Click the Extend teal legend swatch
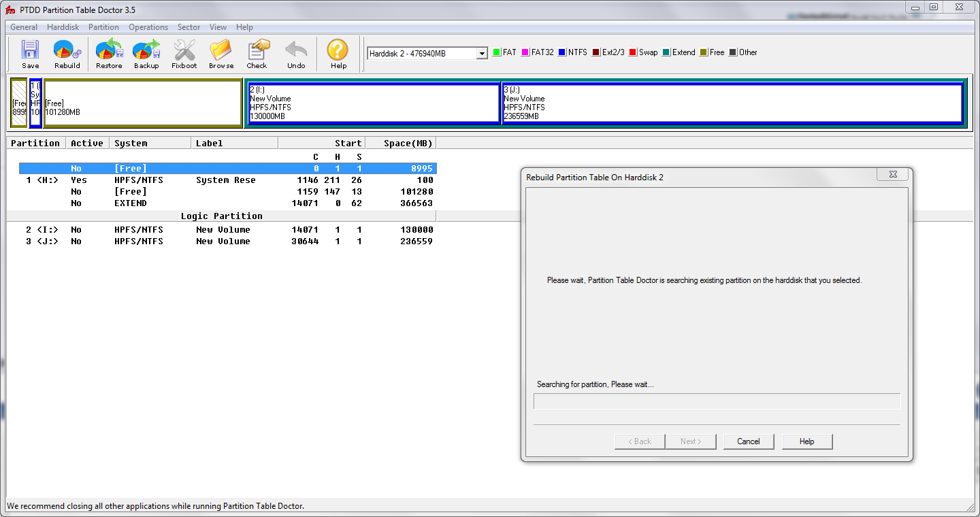 coord(666,52)
